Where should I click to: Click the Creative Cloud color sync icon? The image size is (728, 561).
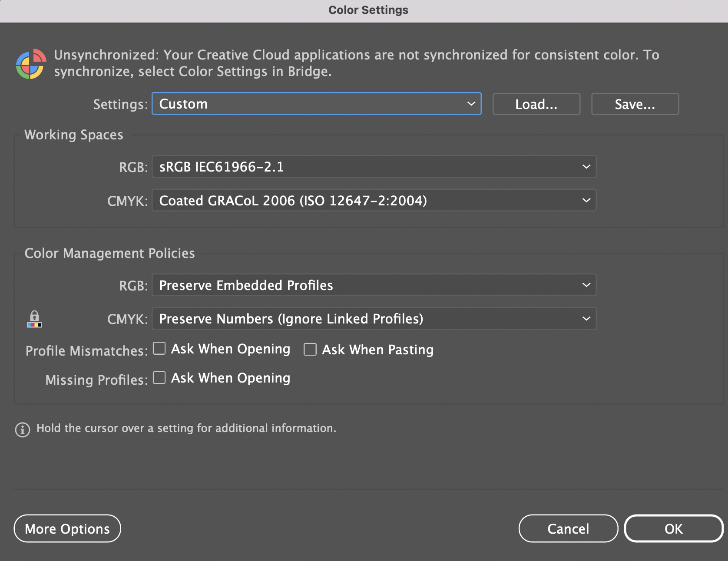point(30,64)
